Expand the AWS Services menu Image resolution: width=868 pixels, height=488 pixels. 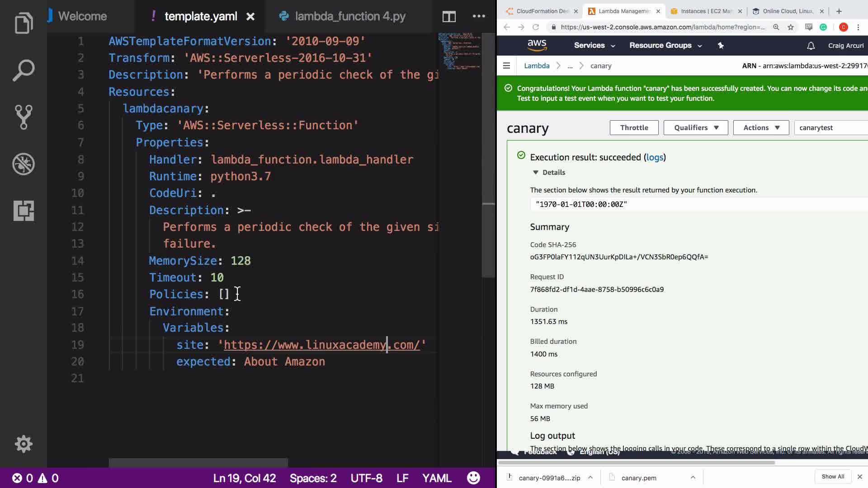point(594,45)
